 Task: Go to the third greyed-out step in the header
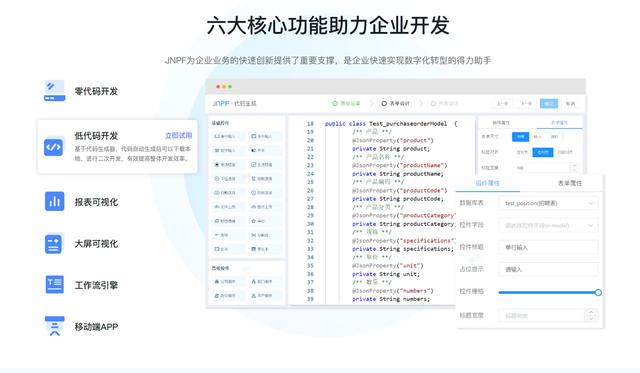[x=444, y=104]
